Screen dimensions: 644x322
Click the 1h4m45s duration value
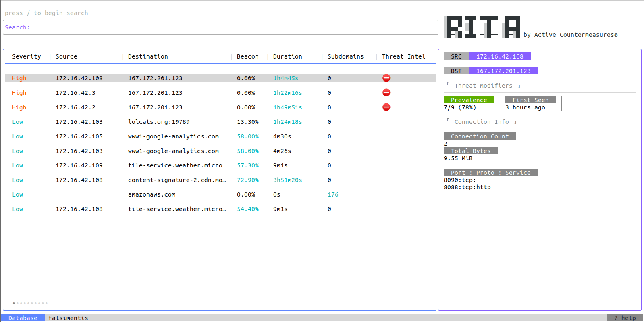[286, 78]
